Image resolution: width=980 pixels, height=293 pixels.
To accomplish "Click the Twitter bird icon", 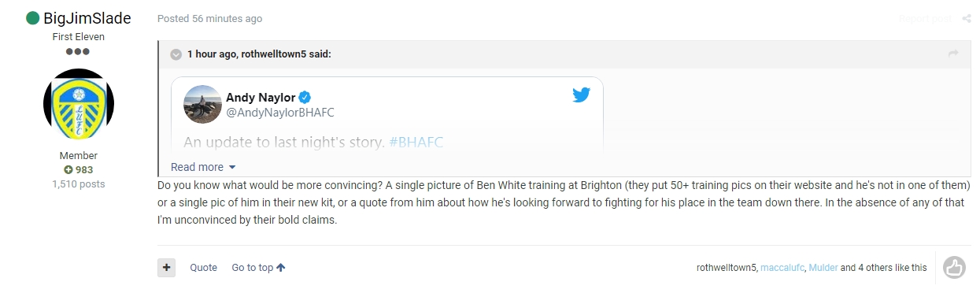I will [x=582, y=95].
